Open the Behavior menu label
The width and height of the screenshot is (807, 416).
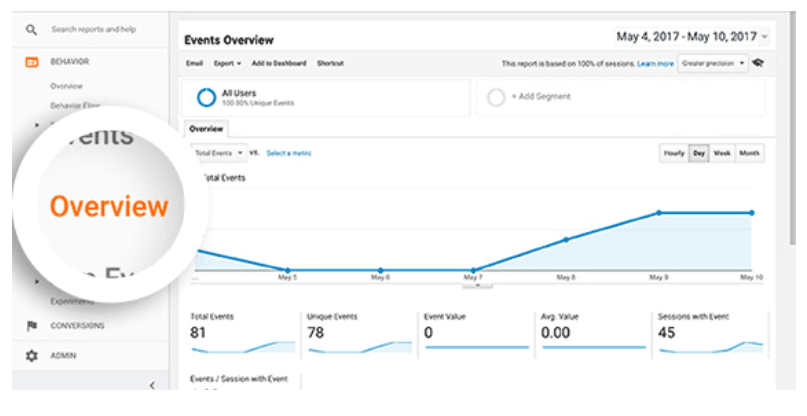coord(69,62)
